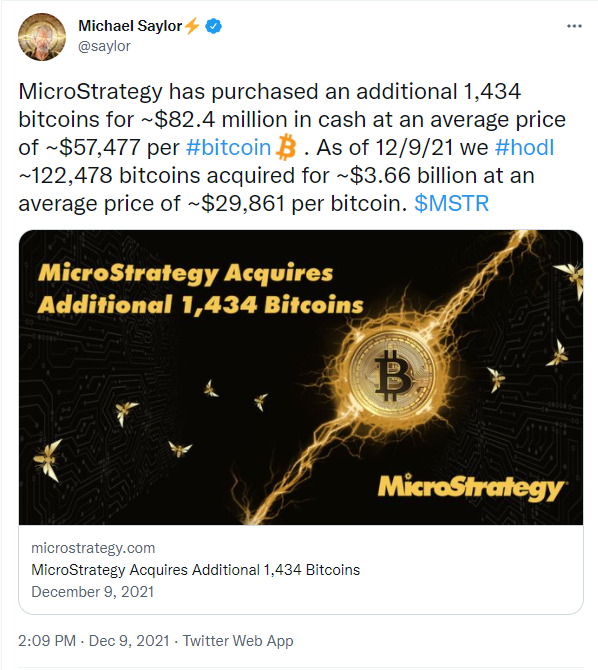
Task: Open the MicroStrategy card preview image
Action: 300,377
